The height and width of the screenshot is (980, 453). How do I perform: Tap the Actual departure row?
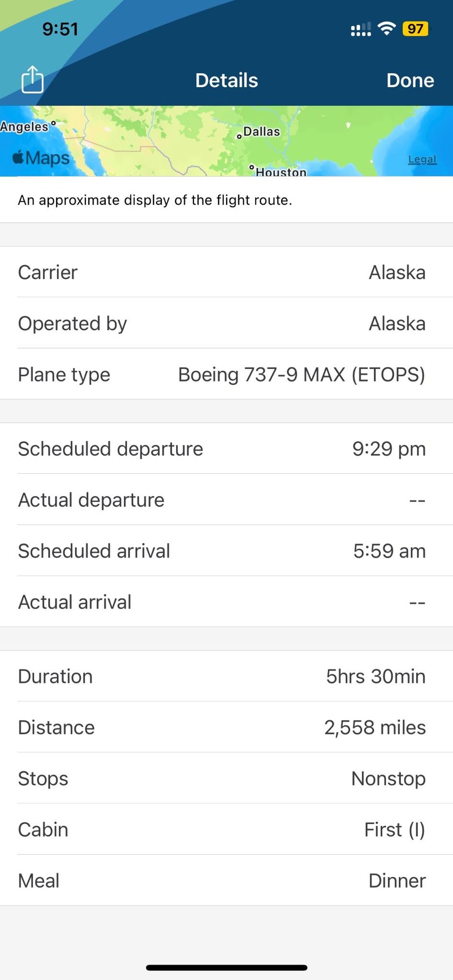[x=226, y=500]
